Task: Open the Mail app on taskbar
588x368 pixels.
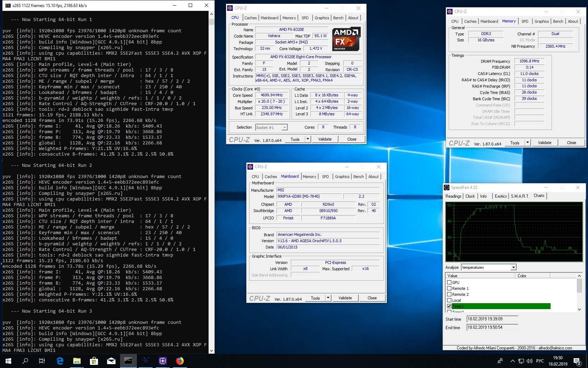Action: point(111,361)
